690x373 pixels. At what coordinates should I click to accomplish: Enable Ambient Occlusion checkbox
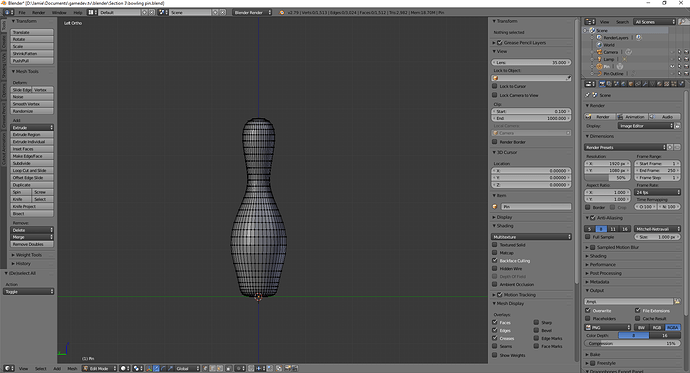click(x=495, y=284)
